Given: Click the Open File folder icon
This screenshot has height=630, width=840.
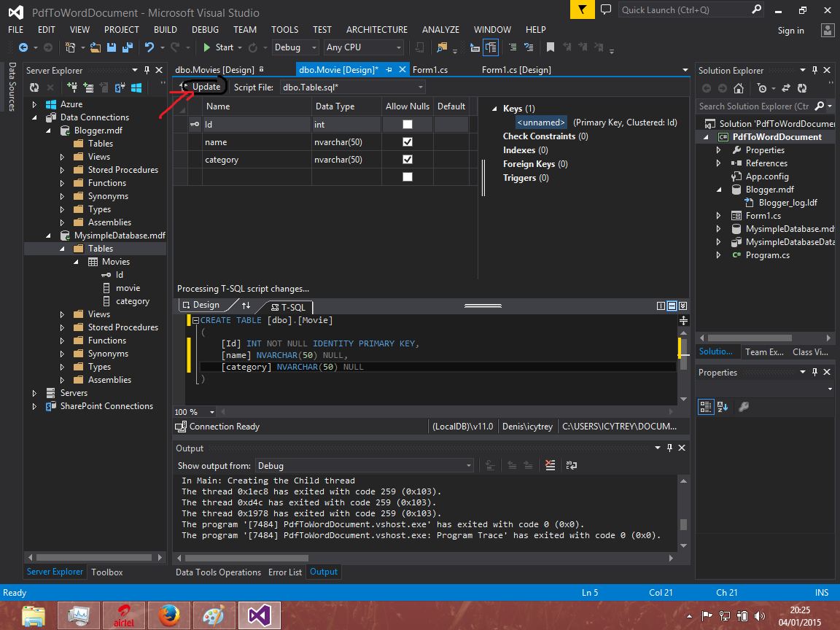Looking at the screenshot, I should coord(96,47).
